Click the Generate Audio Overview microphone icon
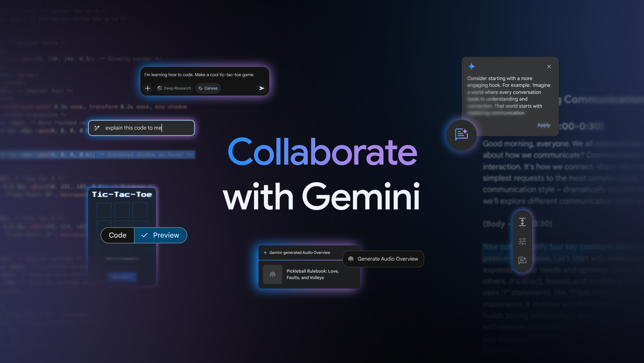644x363 pixels. 351,259
